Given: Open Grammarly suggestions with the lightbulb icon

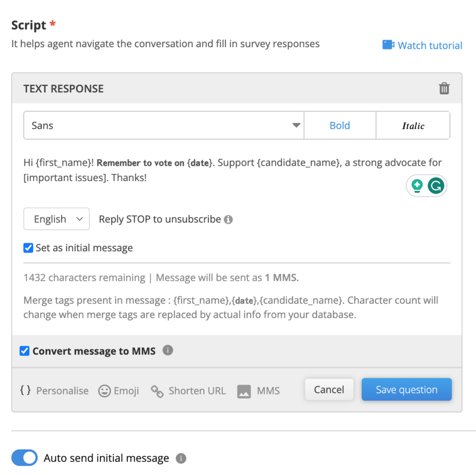Looking at the screenshot, I should tap(417, 186).
